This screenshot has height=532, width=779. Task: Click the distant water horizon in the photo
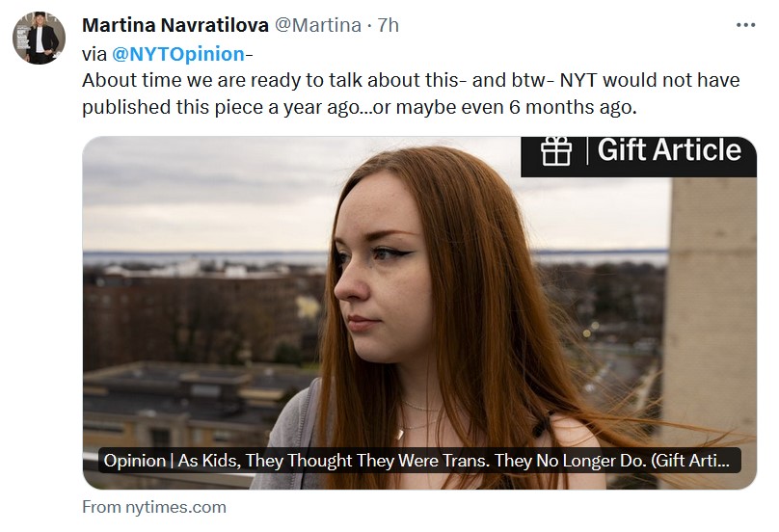tap(193, 257)
